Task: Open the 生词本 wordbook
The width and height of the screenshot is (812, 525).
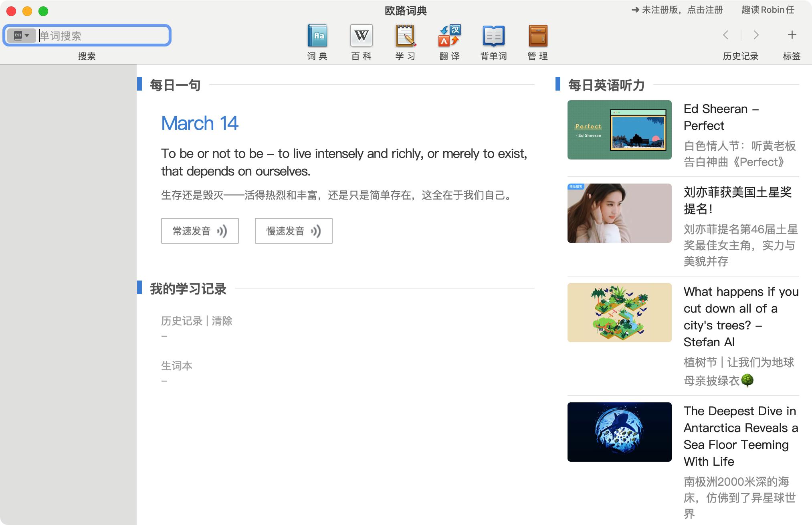Action: (176, 365)
